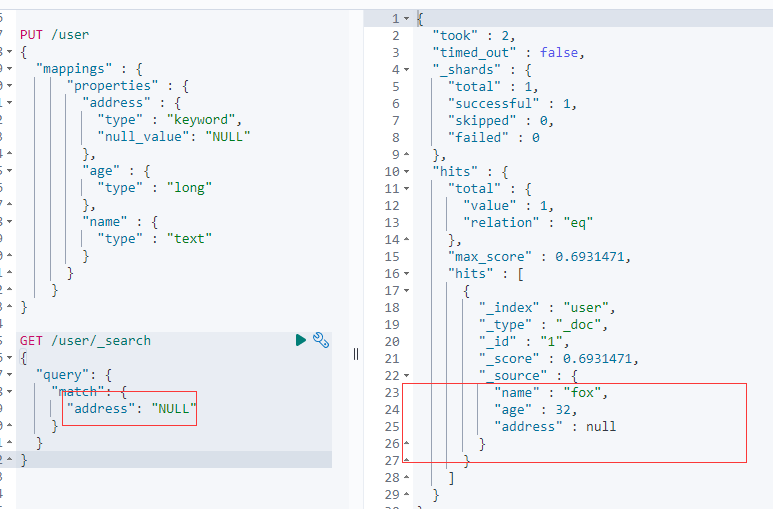
Task: Collapse response root at line 1
Action: (407, 19)
